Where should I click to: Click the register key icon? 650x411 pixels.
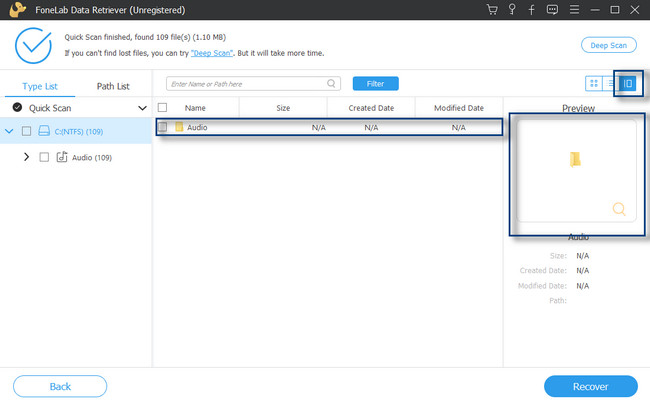512,10
